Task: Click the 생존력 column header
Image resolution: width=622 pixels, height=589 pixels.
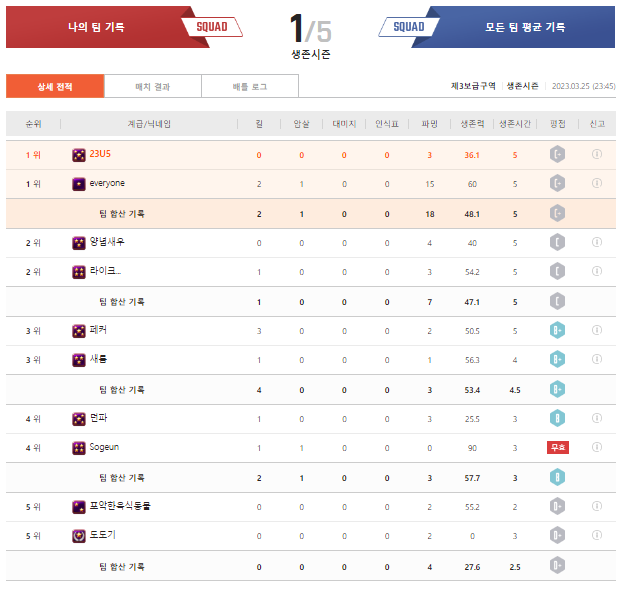Action: (472, 124)
